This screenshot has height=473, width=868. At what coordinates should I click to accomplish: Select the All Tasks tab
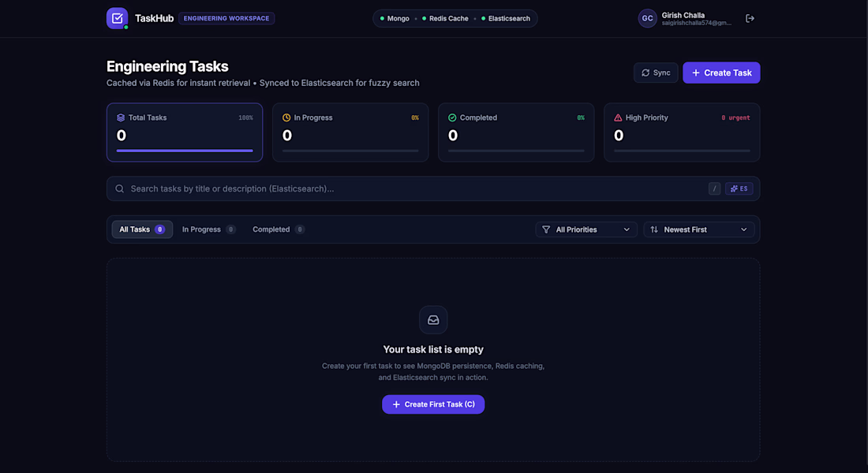pos(142,229)
